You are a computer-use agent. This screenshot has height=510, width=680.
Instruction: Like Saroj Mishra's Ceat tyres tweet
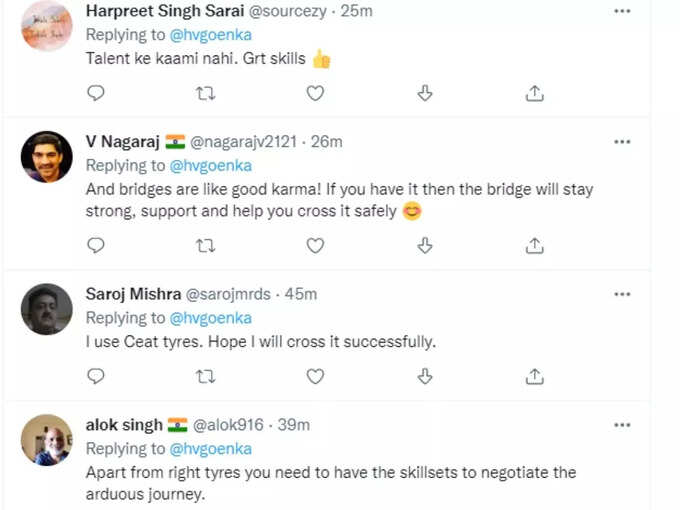tap(315, 376)
